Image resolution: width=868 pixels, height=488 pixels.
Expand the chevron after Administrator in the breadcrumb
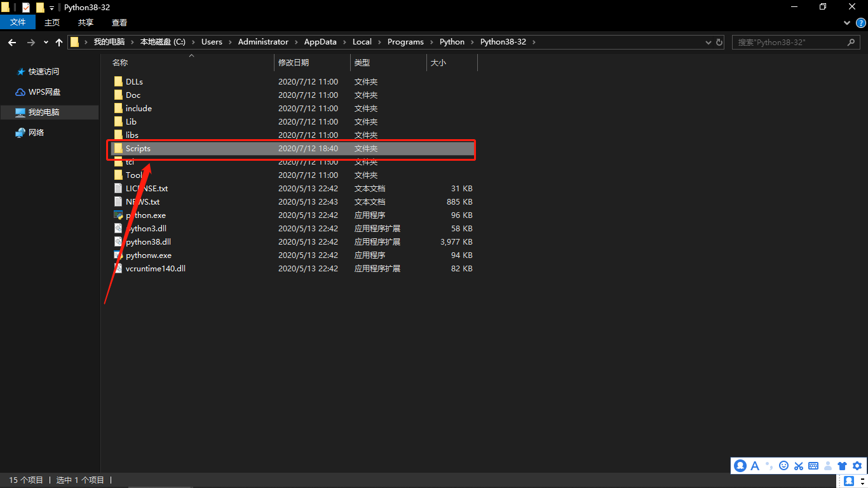click(x=296, y=42)
